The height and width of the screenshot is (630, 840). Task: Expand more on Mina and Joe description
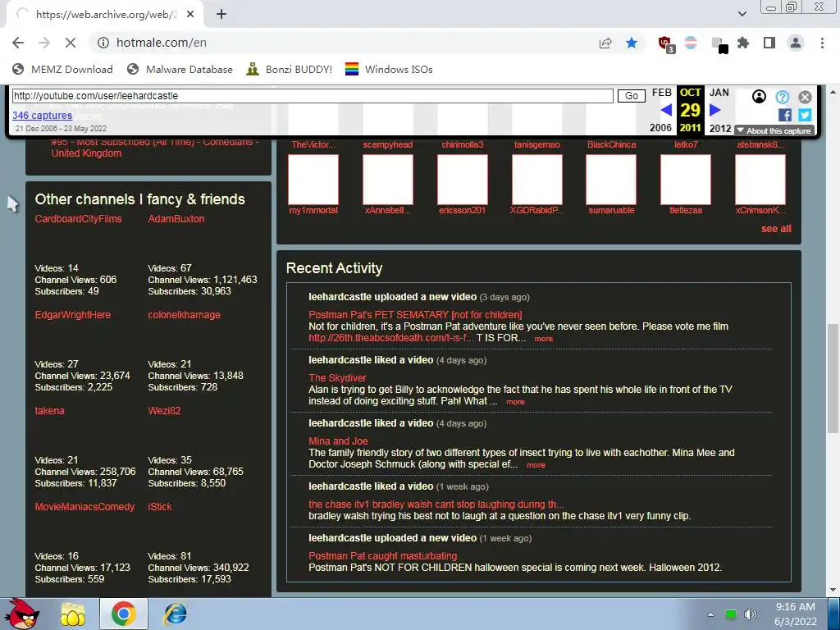click(x=536, y=465)
